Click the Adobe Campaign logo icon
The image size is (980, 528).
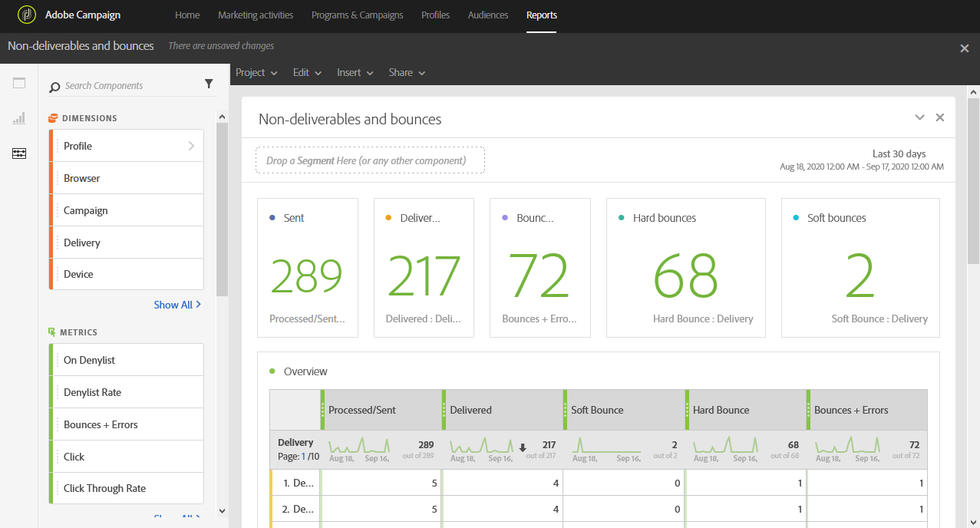tap(27, 15)
